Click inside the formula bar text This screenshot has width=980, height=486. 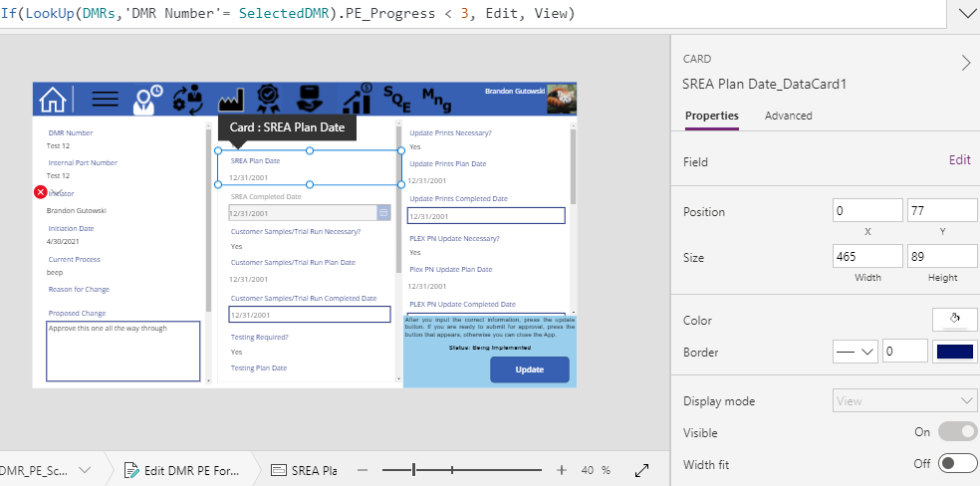tap(288, 13)
